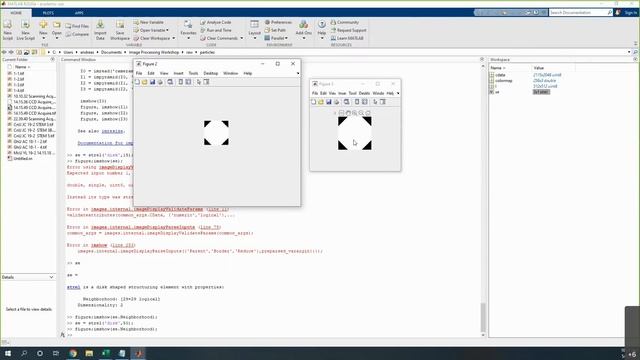Viewport: 640px width, 360px height.
Task: Click zoom-in tool on Figure 1 axes
Action: tap(355, 113)
